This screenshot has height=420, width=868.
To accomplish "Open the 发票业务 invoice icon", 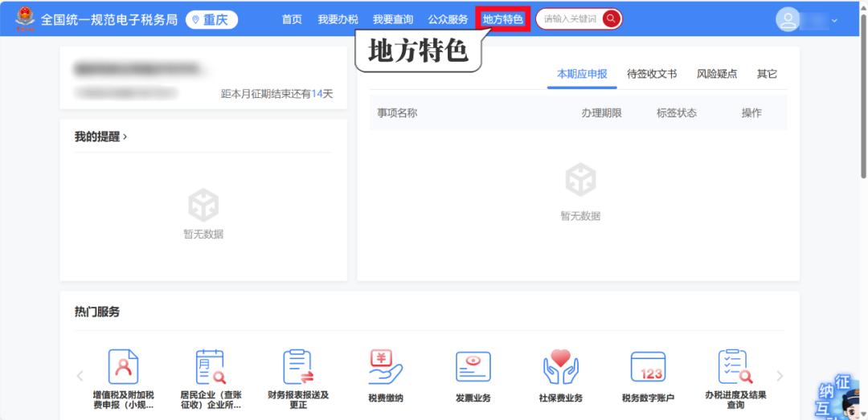I will (x=473, y=368).
